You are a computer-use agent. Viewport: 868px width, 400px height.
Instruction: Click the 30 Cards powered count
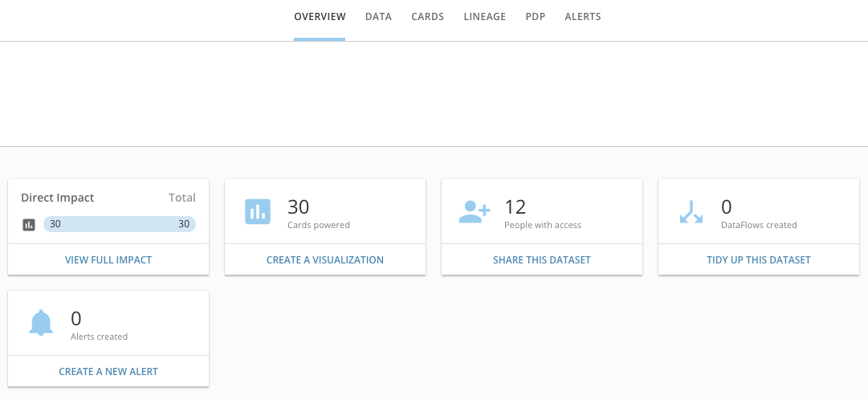point(299,207)
